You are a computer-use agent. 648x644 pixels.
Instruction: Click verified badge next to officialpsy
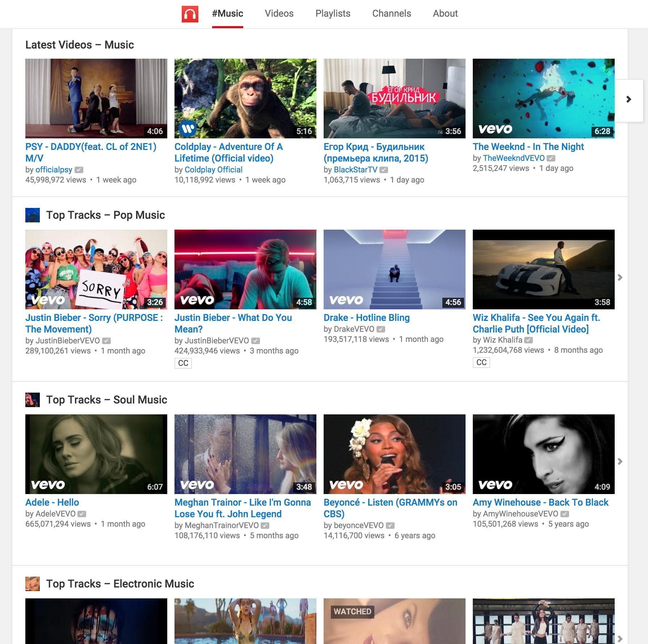tap(79, 170)
